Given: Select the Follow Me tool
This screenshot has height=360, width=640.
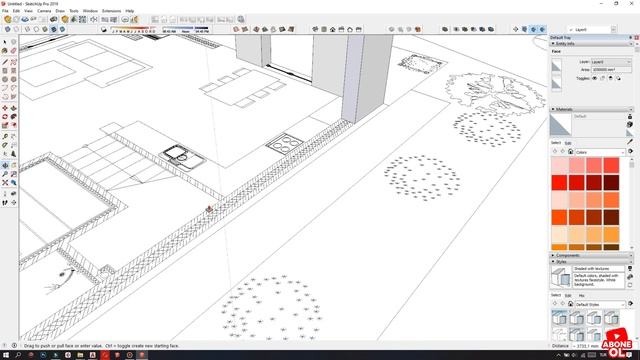Looking at the screenshot, I should [x=13, y=116].
